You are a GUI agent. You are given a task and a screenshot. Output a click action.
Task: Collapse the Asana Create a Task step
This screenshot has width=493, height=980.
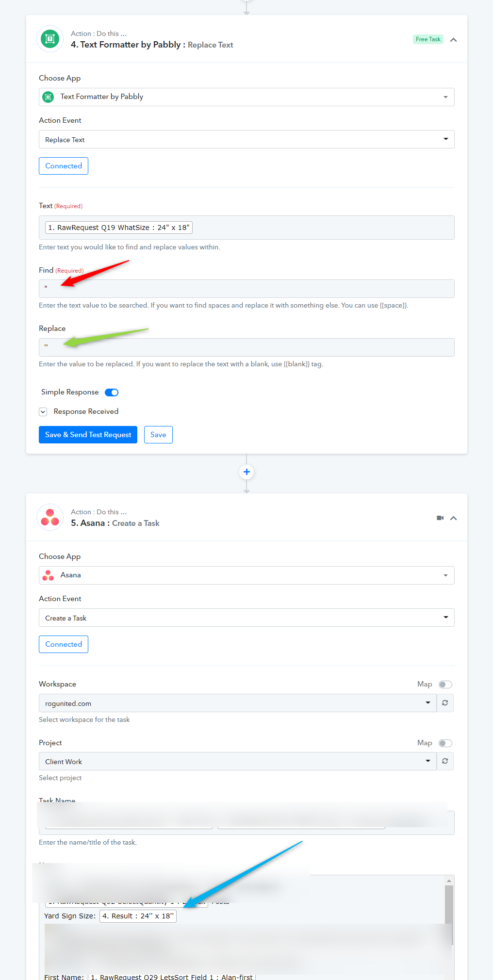pos(453,518)
